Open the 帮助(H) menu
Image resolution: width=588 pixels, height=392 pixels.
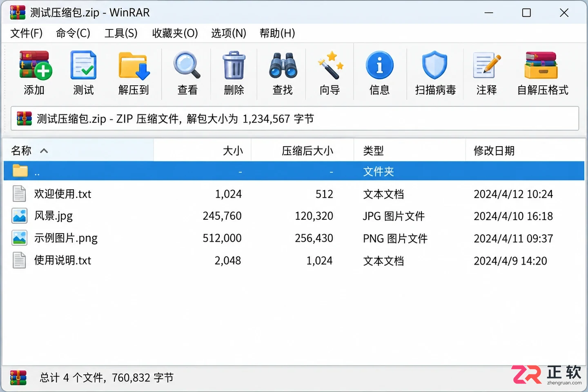click(x=277, y=33)
